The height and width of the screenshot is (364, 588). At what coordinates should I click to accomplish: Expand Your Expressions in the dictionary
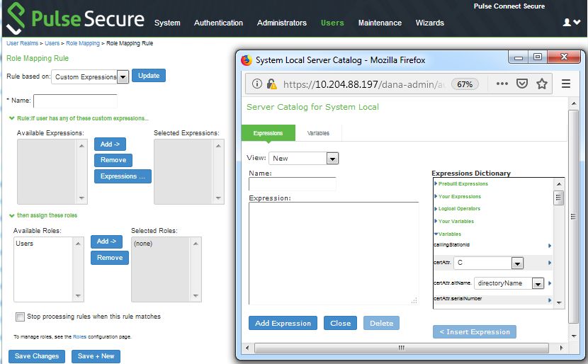pyautogui.click(x=457, y=196)
